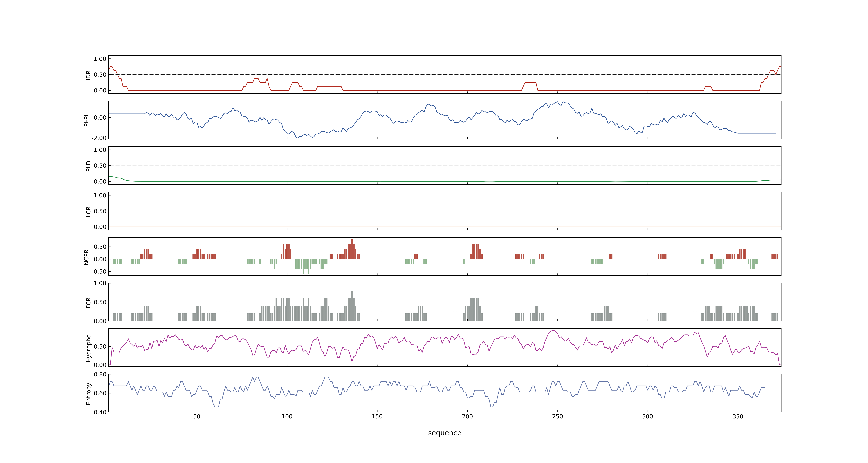
Task: Click x-axis tick label 300
Action: coord(648,416)
